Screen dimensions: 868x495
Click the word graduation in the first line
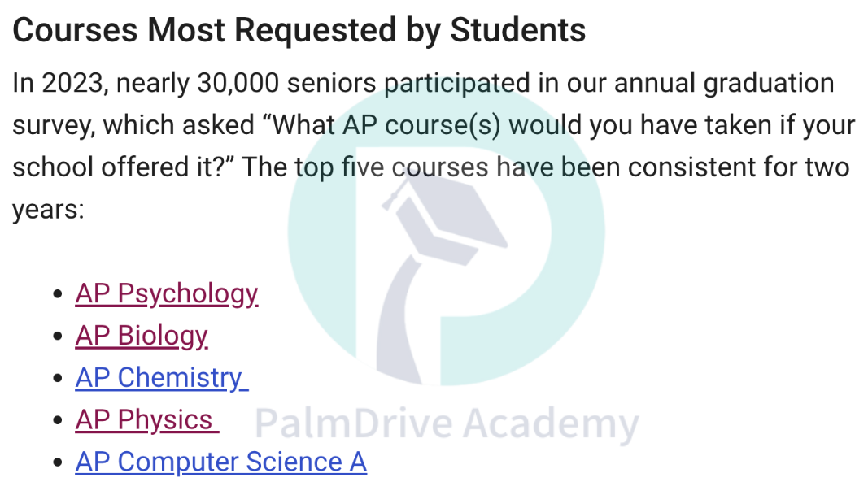(x=769, y=85)
